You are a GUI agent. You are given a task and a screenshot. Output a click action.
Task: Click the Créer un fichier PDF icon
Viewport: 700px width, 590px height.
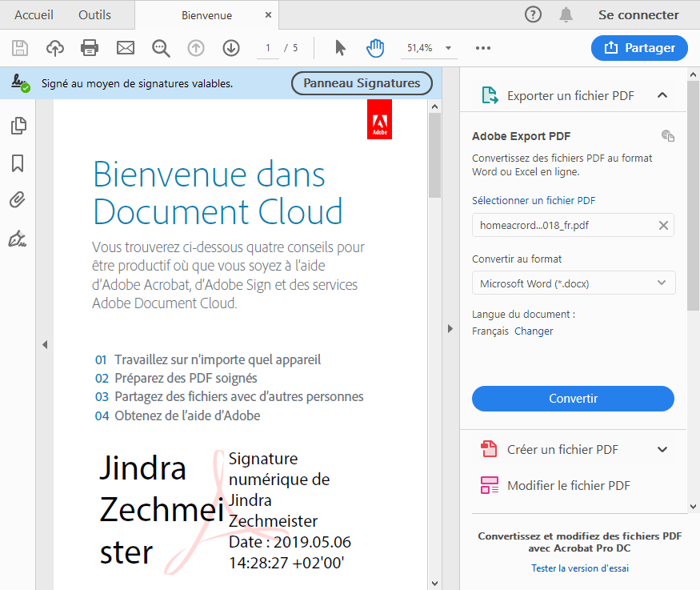[489, 449]
